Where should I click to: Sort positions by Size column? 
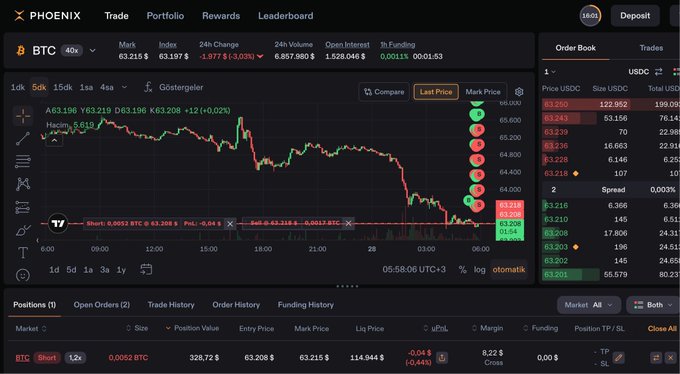click(x=137, y=328)
